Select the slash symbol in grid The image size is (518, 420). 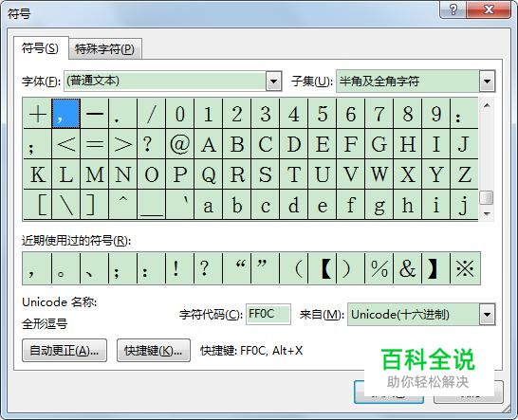(151, 114)
